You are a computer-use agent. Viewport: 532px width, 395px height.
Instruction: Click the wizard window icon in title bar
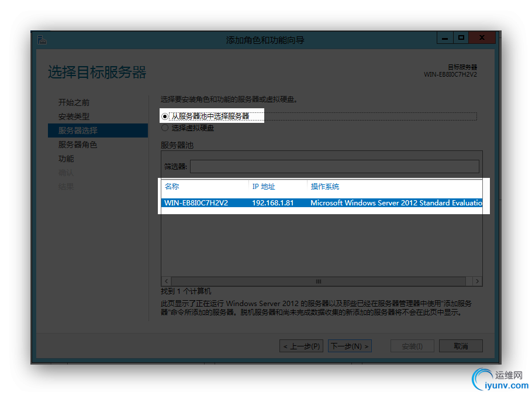(42, 40)
